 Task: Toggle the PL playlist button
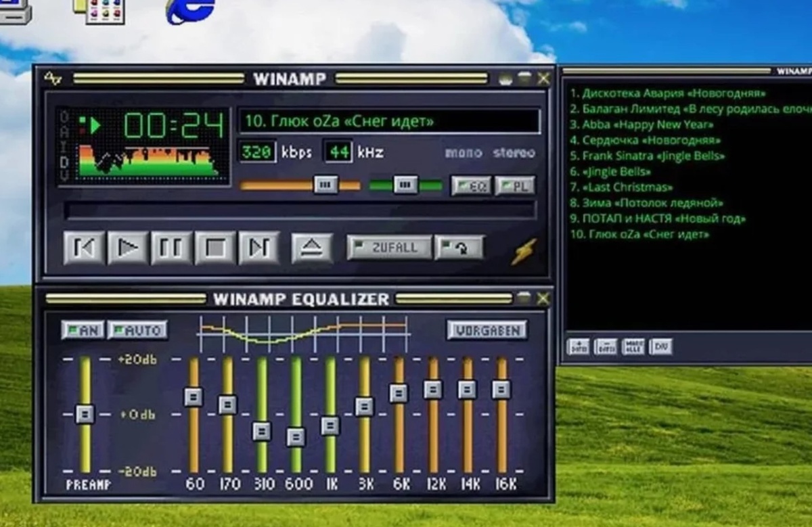[515, 186]
